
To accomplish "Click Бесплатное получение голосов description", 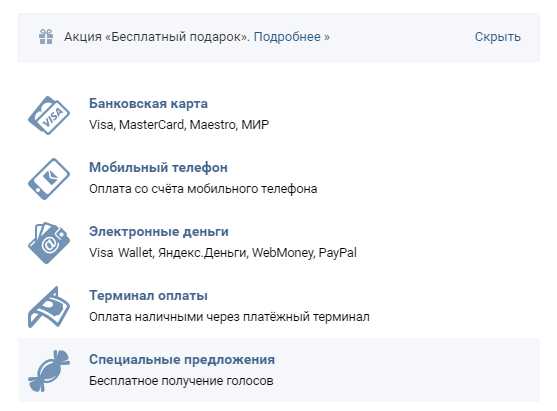I will click(181, 381).
